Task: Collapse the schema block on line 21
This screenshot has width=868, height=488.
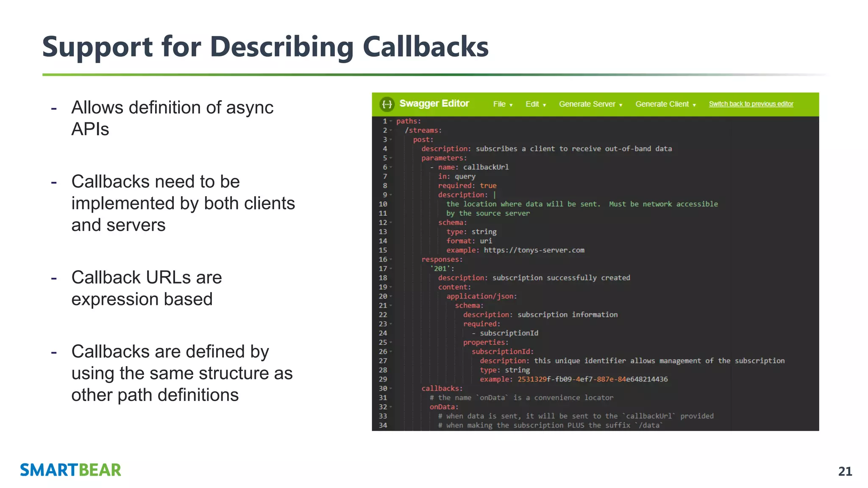Action: (391, 306)
